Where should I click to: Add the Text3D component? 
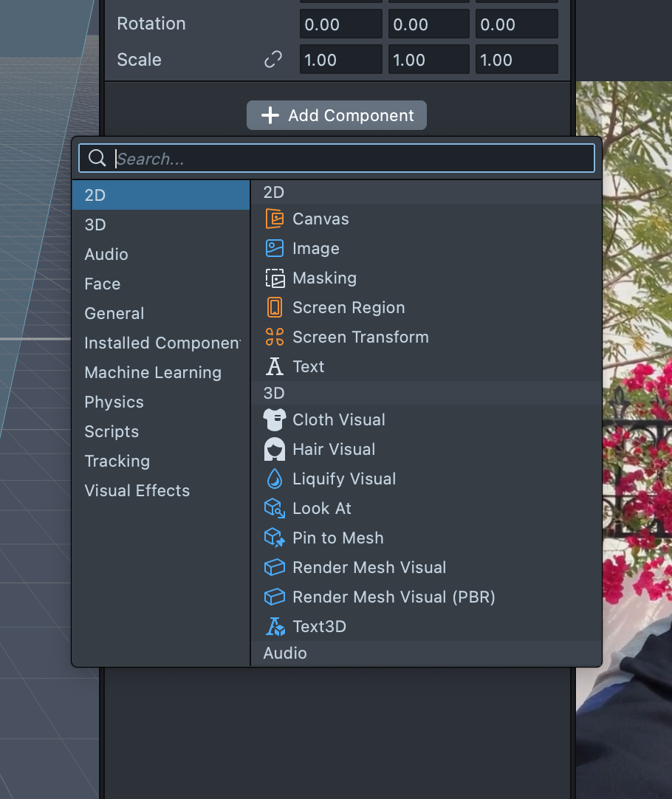[319, 626]
